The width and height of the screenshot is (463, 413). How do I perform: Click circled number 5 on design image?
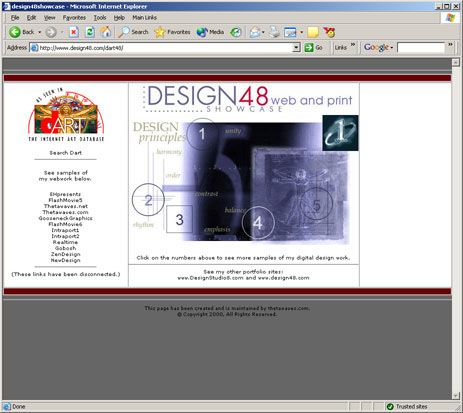316,204
